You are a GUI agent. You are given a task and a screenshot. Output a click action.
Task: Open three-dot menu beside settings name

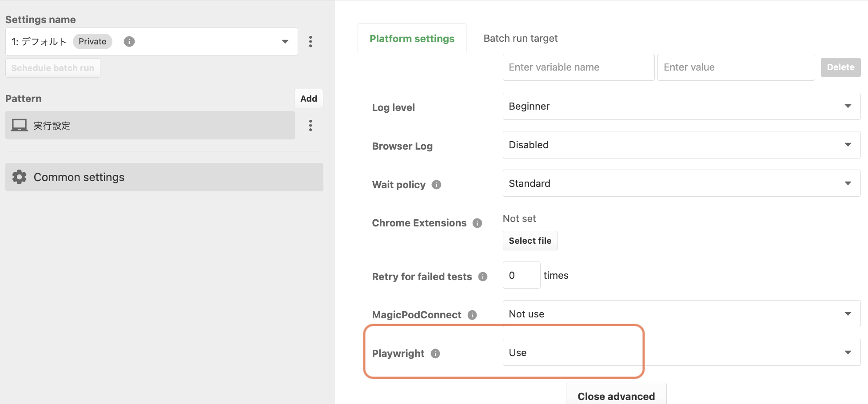311,42
